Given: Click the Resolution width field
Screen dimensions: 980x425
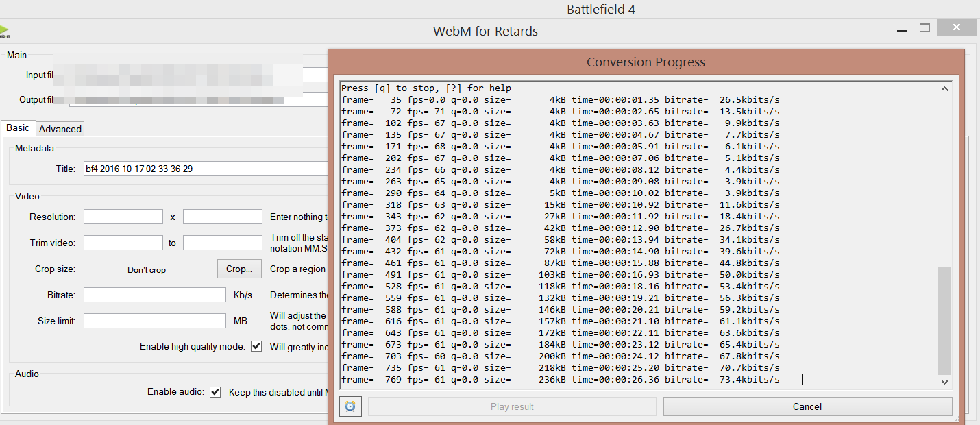Looking at the screenshot, I should 123,217.
